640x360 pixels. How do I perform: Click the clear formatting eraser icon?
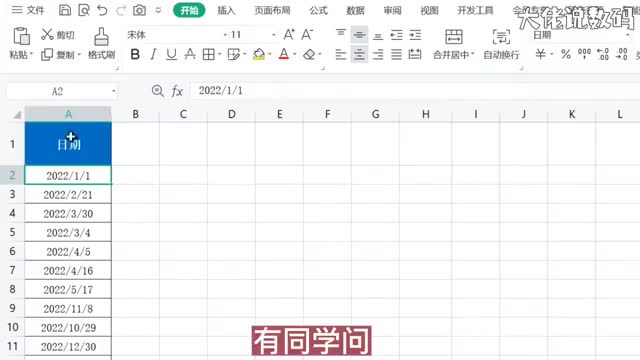pyautogui.click(x=309, y=54)
